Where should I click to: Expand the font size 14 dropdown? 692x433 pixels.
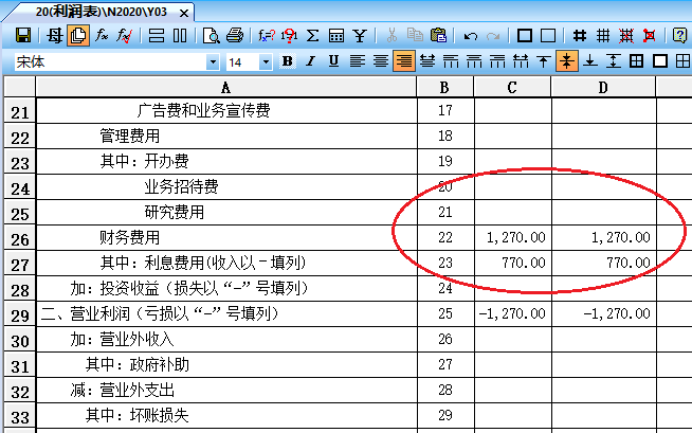click(x=265, y=62)
